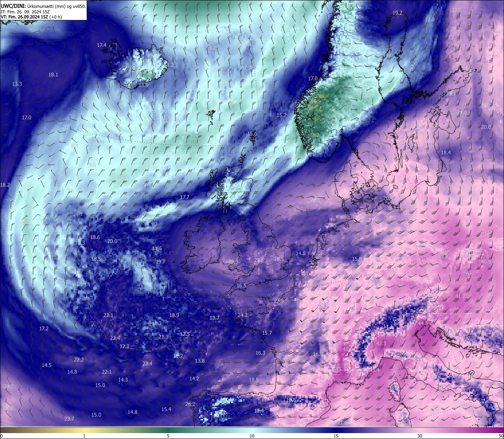Click the 17.4 value northwest of Iceland
Image resolution: width=504 pixels, height=439 pixels.
pyautogui.click(x=102, y=45)
